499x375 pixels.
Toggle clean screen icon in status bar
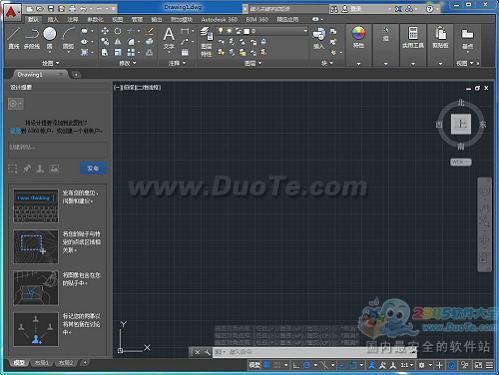(478, 365)
